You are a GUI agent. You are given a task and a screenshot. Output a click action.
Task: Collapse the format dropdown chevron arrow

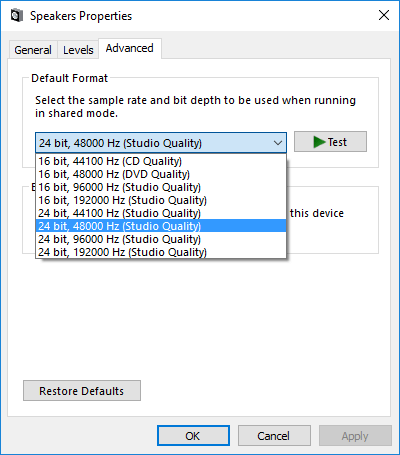278,143
